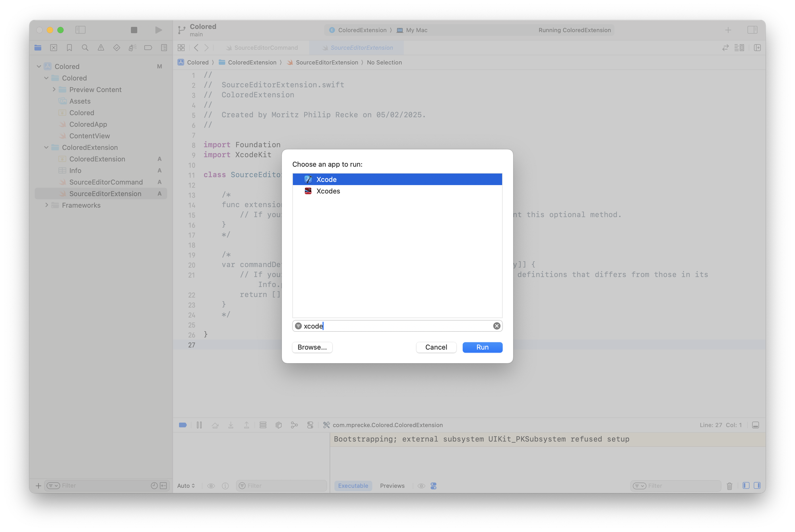Open the Adjust Editor Options menu
This screenshot has height=532, width=795.
(739, 48)
